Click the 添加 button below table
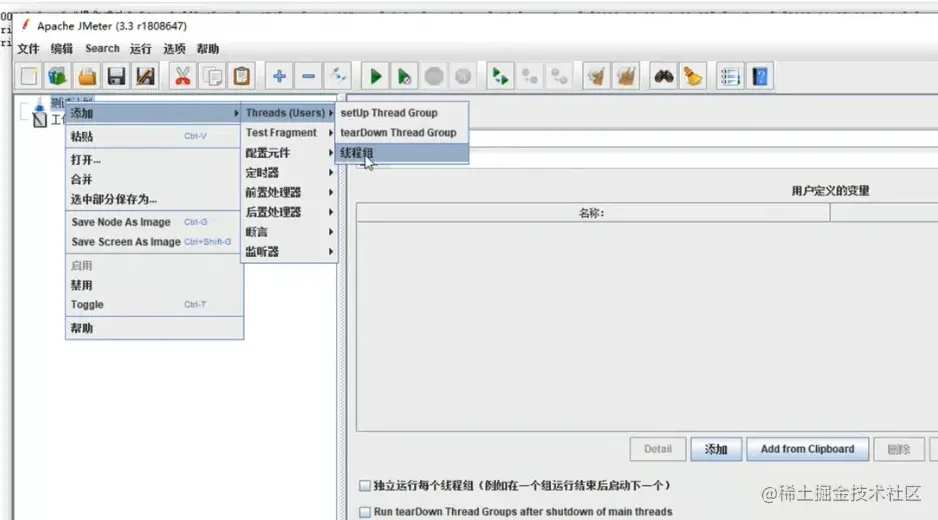The height and width of the screenshot is (520, 938). (x=716, y=449)
